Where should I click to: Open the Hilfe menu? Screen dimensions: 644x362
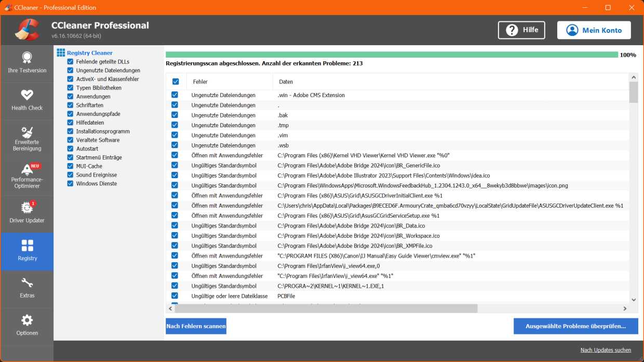point(521,30)
